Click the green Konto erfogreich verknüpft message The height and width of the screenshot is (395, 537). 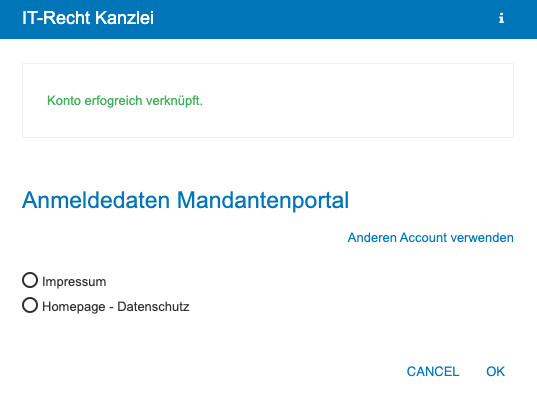tap(125, 101)
